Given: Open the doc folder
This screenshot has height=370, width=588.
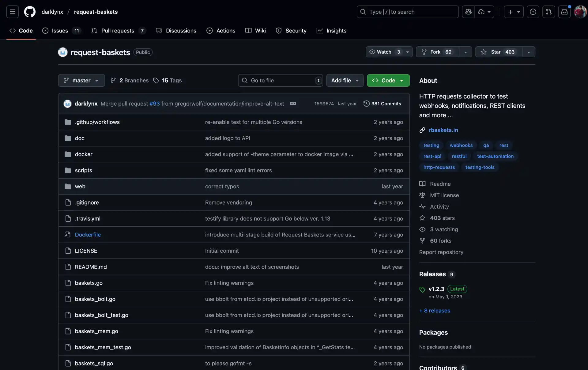Looking at the screenshot, I should tap(80, 138).
